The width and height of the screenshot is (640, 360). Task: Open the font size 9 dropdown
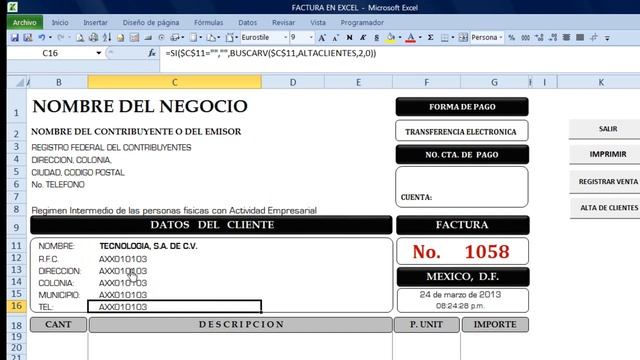[311, 38]
